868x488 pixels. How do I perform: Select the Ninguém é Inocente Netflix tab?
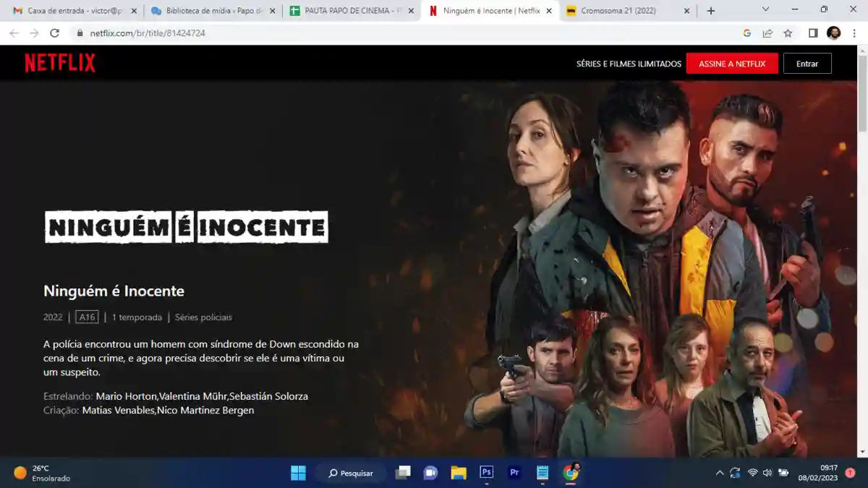point(490,11)
